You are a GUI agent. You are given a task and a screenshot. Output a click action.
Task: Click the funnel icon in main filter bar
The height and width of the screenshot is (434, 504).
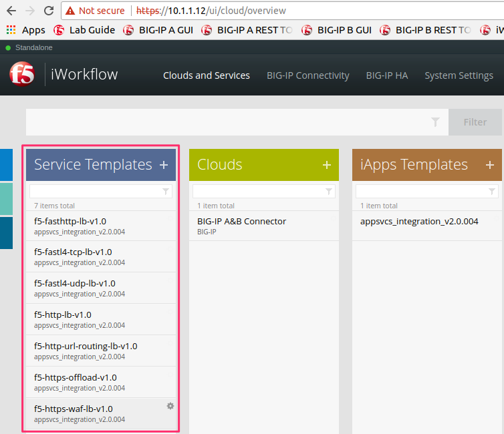click(436, 122)
